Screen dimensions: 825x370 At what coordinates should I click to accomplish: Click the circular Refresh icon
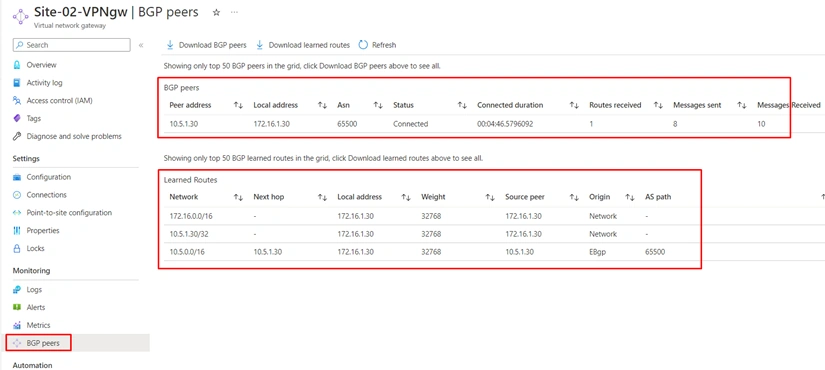(x=363, y=45)
